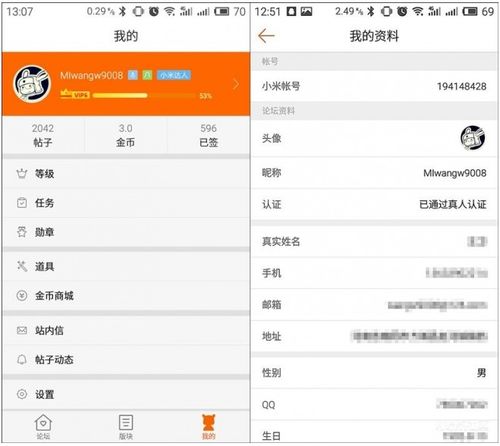
Task: Change the 性别 row
Action: [x=374, y=372]
